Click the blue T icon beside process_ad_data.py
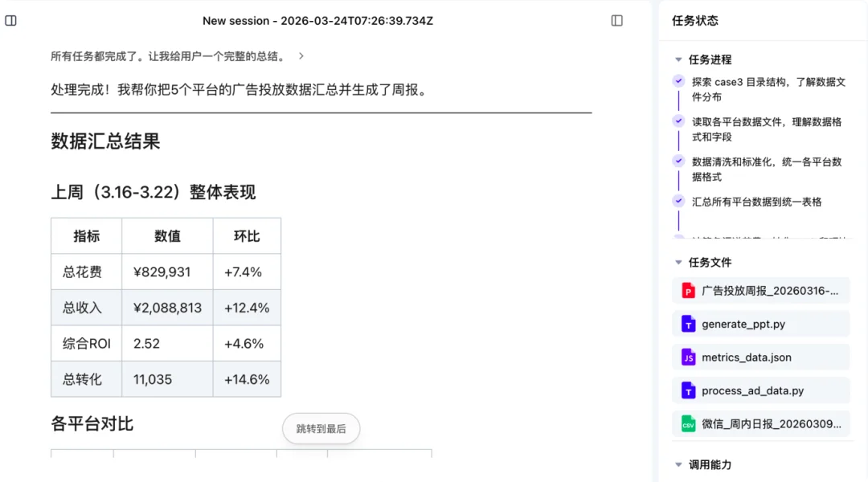 click(689, 390)
